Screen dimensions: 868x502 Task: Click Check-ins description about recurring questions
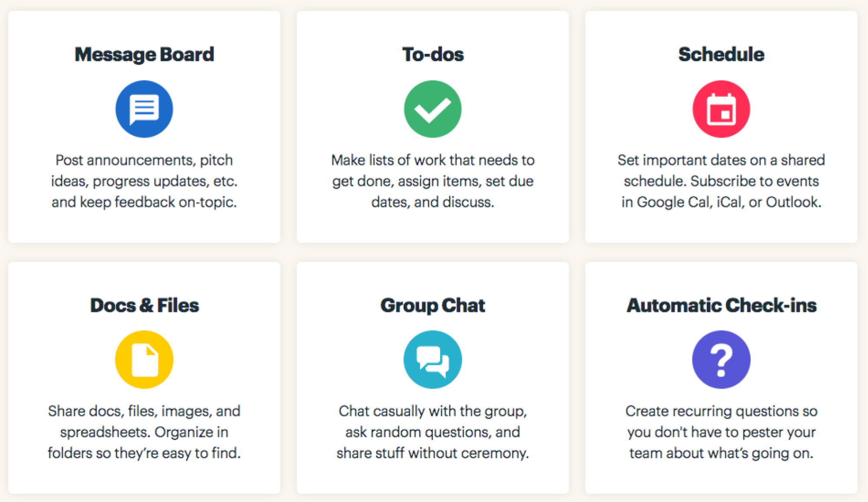721,432
